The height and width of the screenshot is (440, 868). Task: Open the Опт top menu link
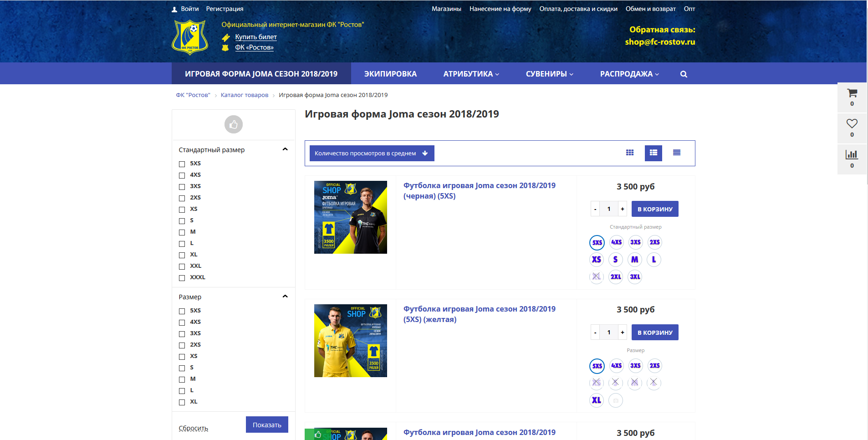[x=689, y=9]
